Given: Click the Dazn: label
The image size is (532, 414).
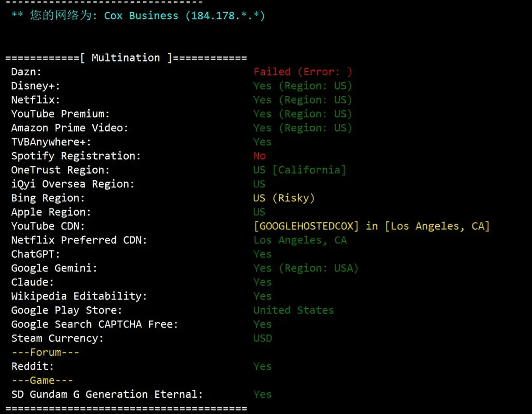Looking at the screenshot, I should tap(26, 72).
